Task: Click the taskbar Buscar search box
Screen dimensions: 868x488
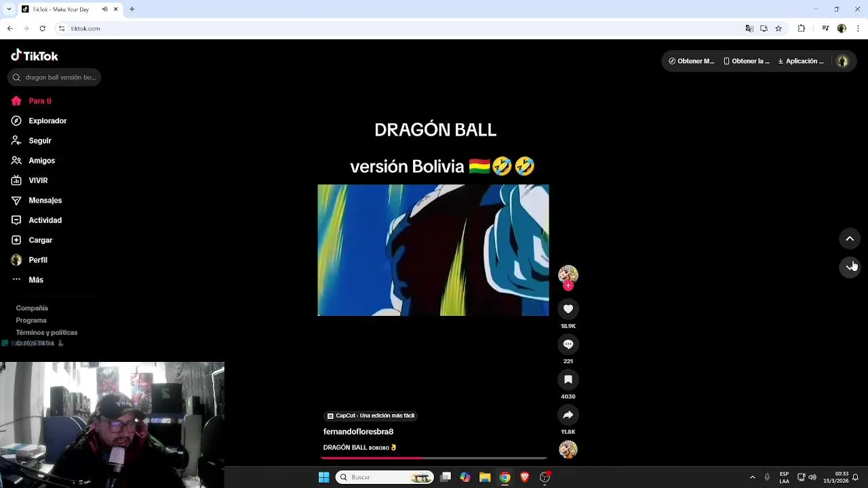Action: pyautogui.click(x=384, y=477)
